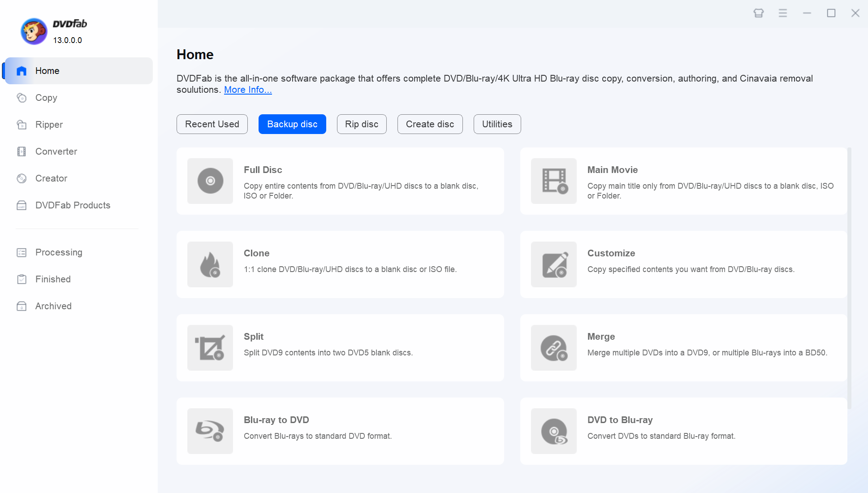This screenshot has width=868, height=493.
Task: Select the Blu-ray to DVD icon
Action: pyautogui.click(x=210, y=431)
